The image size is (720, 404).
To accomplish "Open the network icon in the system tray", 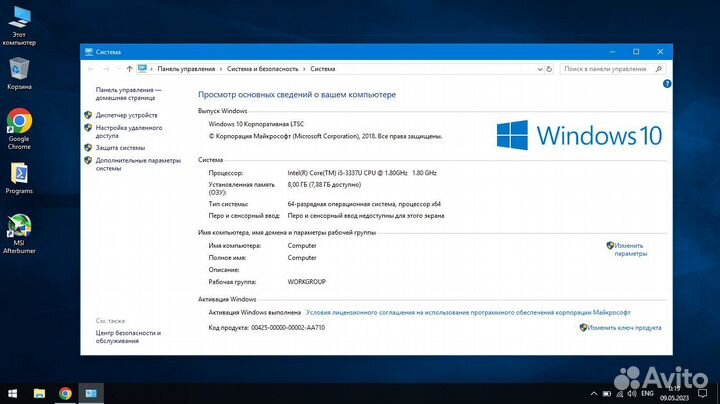I will tap(619, 393).
